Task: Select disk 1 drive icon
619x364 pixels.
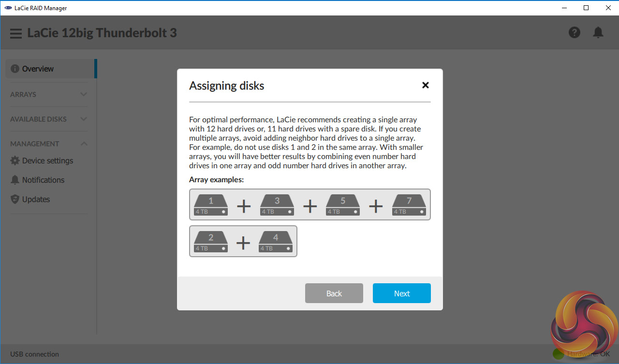Action: [x=211, y=204]
